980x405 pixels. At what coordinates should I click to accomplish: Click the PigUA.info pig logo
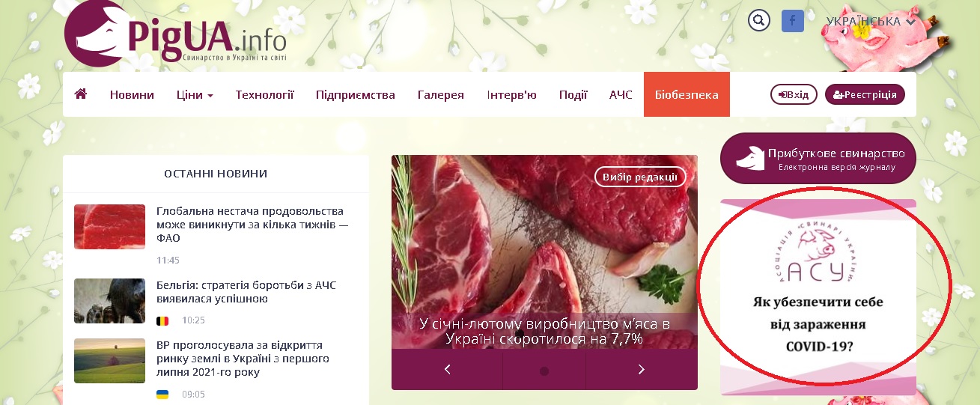click(x=93, y=35)
